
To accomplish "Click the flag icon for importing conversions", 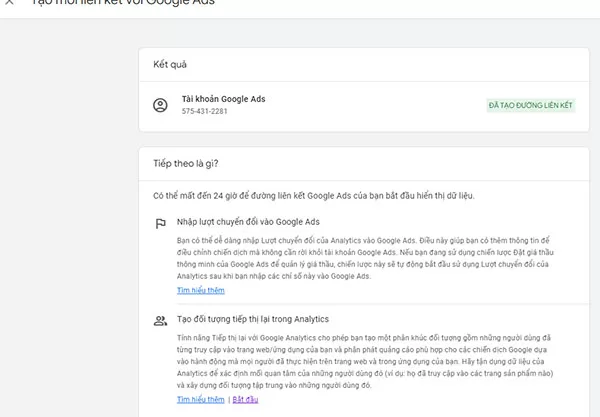I will pyautogui.click(x=160, y=223).
